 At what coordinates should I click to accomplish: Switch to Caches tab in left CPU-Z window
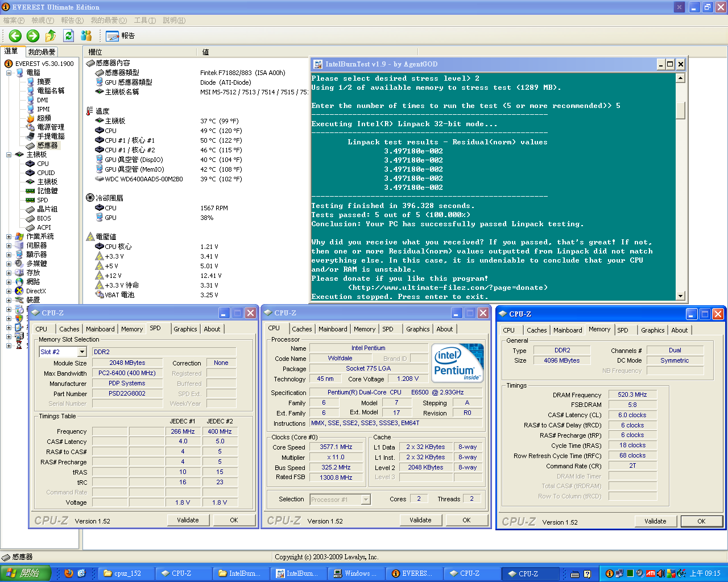pyautogui.click(x=69, y=329)
